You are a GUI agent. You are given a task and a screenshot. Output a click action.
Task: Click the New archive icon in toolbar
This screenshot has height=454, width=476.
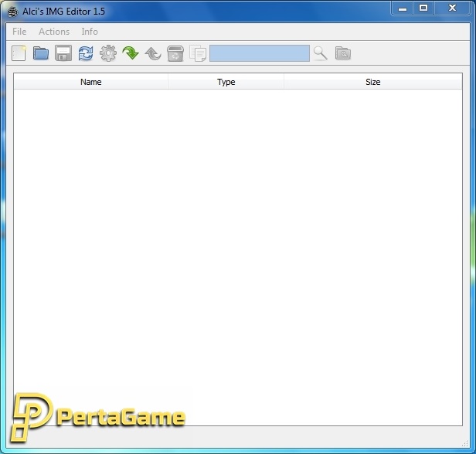19,53
